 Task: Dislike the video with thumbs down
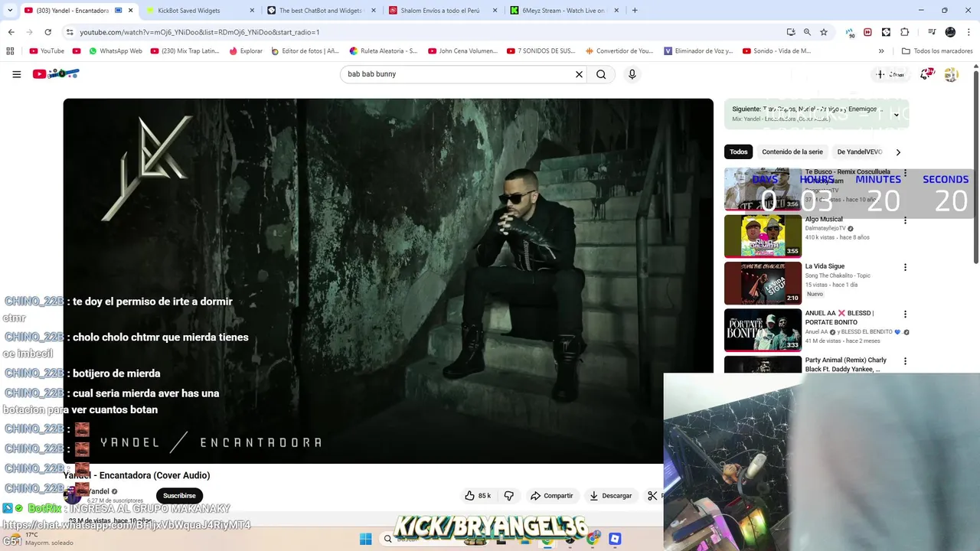[508, 496]
